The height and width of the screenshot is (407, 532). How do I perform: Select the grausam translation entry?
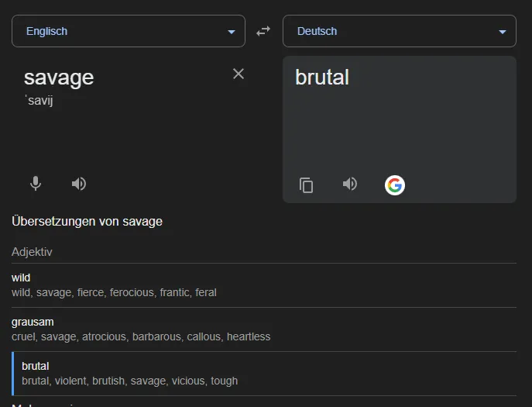point(264,329)
